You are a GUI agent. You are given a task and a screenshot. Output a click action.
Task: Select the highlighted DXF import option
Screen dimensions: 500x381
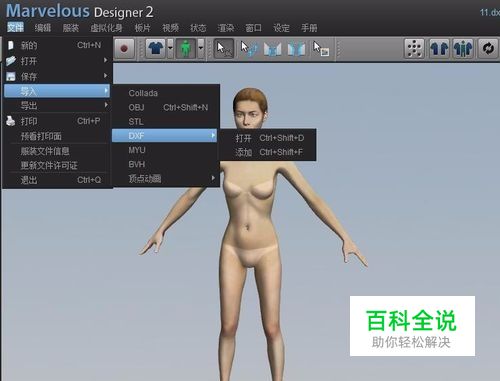(x=164, y=136)
